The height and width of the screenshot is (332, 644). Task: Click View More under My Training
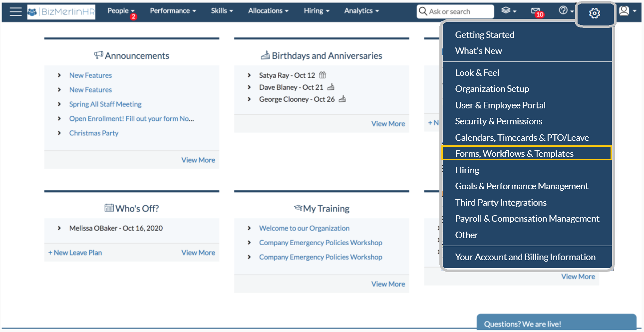[388, 284]
